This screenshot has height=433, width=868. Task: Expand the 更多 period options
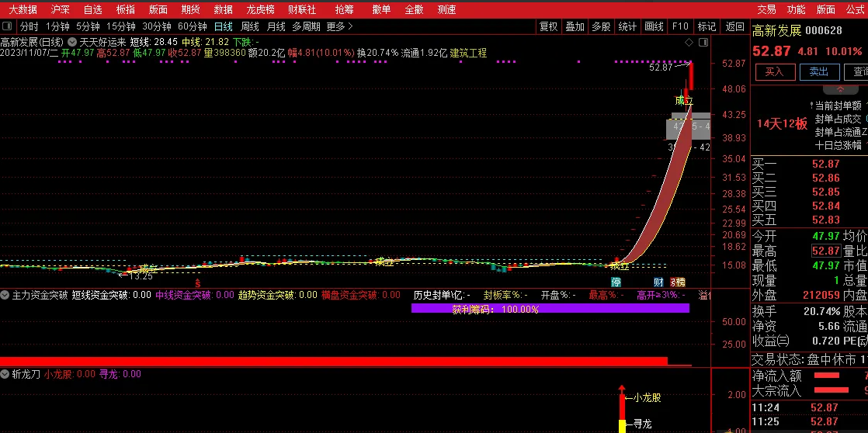pos(339,26)
